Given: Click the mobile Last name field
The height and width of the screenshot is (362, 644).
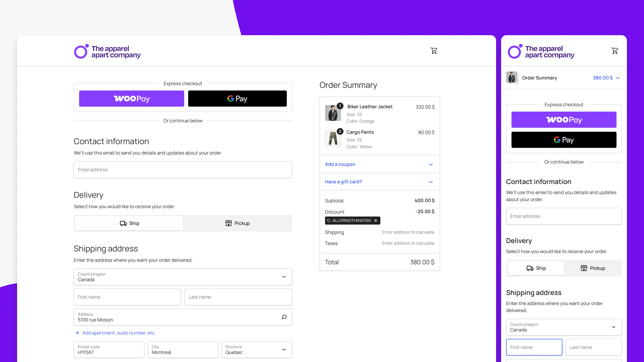Looking at the screenshot, I should tap(594, 347).
